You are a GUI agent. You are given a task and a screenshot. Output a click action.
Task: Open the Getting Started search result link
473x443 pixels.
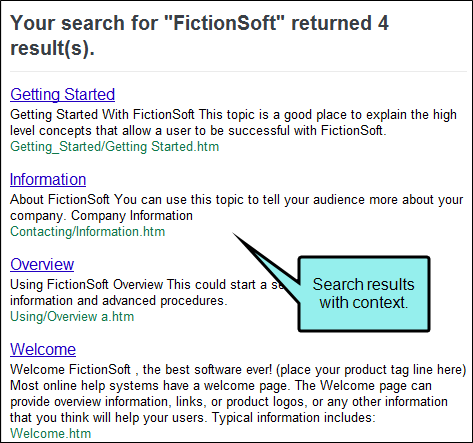coord(63,94)
